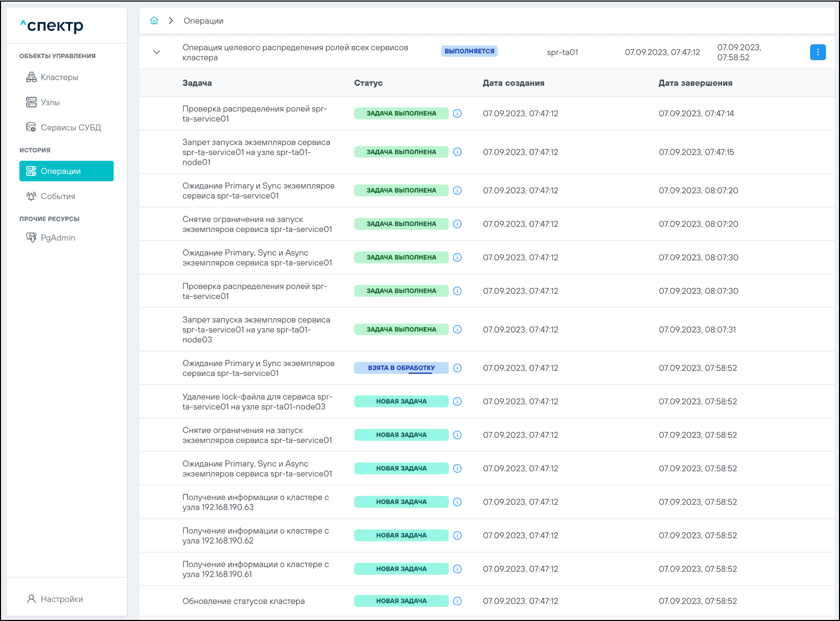This screenshot has height=621, width=840.
Task: Click info icon for Обновление статусов кластера
Action: coord(457,601)
